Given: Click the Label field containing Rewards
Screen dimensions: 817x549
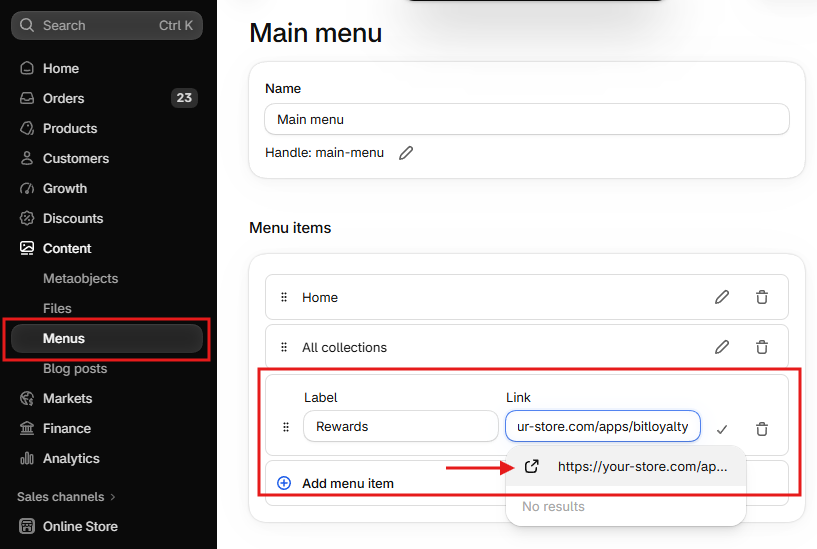Looking at the screenshot, I should (401, 426).
